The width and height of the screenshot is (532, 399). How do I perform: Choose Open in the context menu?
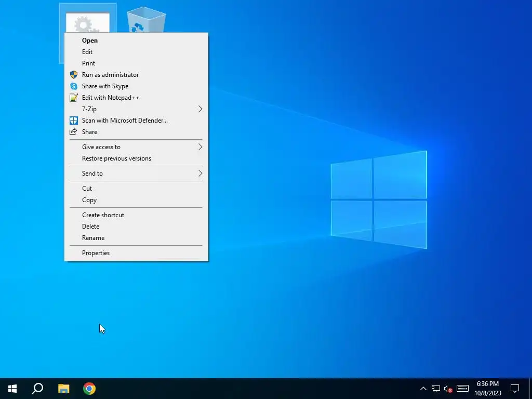tap(136, 41)
